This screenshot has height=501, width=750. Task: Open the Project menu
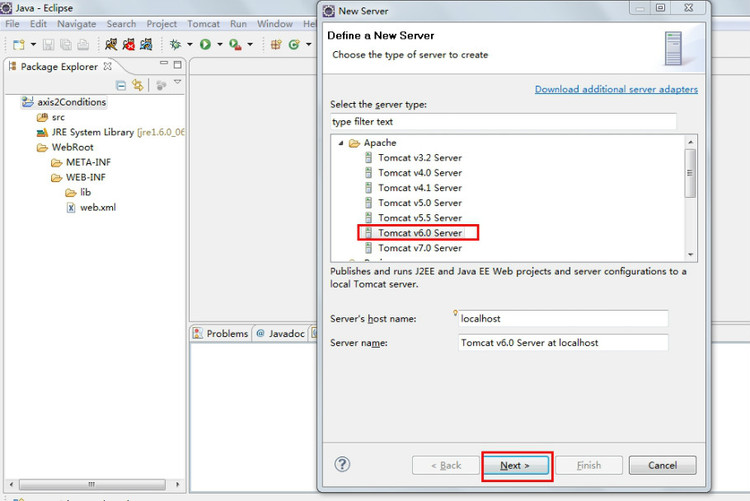(x=162, y=23)
